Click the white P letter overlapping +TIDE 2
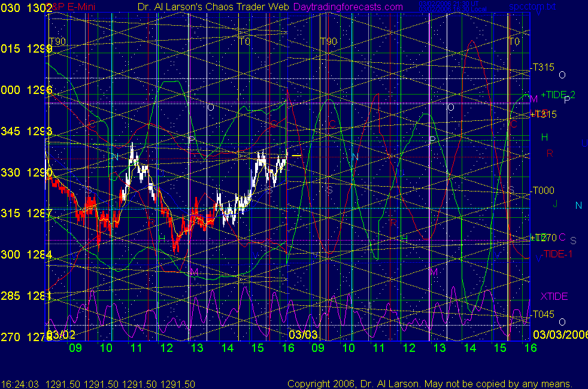Viewport: 588px width, 389px height. pos(567,99)
